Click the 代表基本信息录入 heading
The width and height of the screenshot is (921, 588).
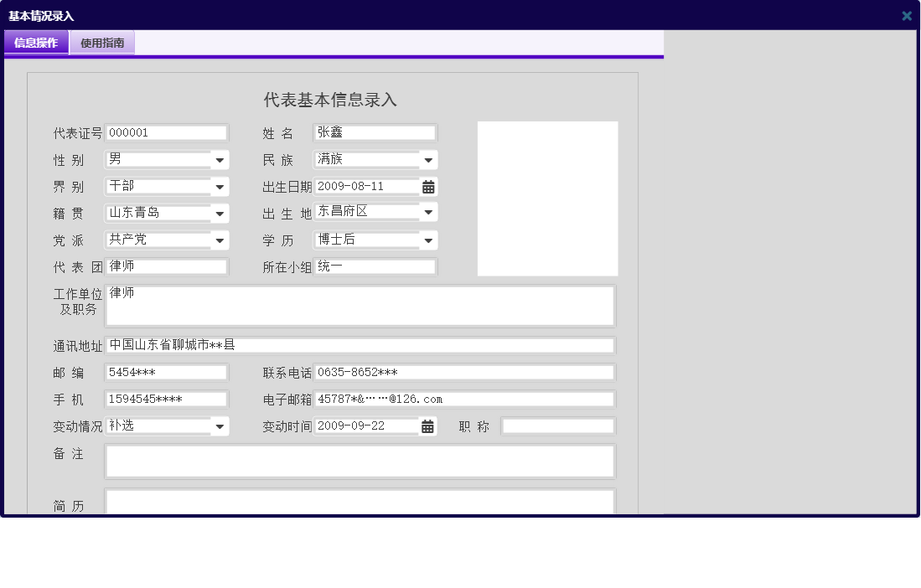330,100
